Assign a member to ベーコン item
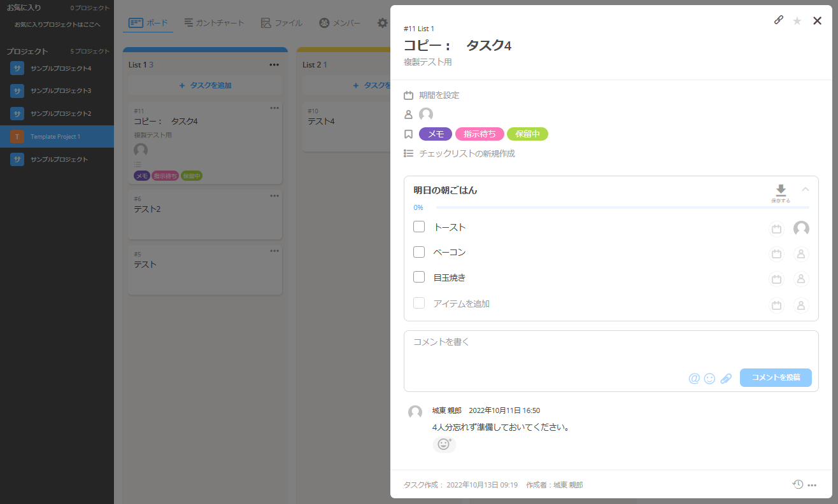Viewport: 838px width, 504px height. coord(801,254)
